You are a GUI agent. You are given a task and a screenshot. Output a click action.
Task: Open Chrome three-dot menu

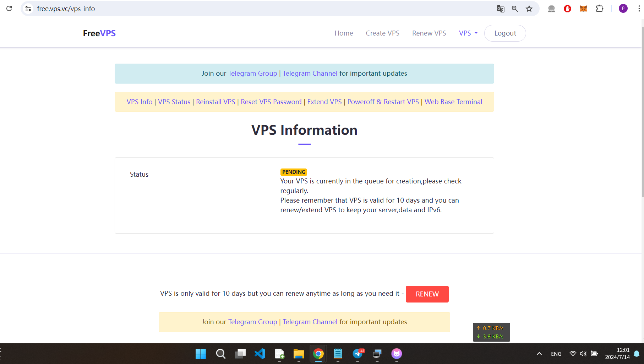pos(639,9)
